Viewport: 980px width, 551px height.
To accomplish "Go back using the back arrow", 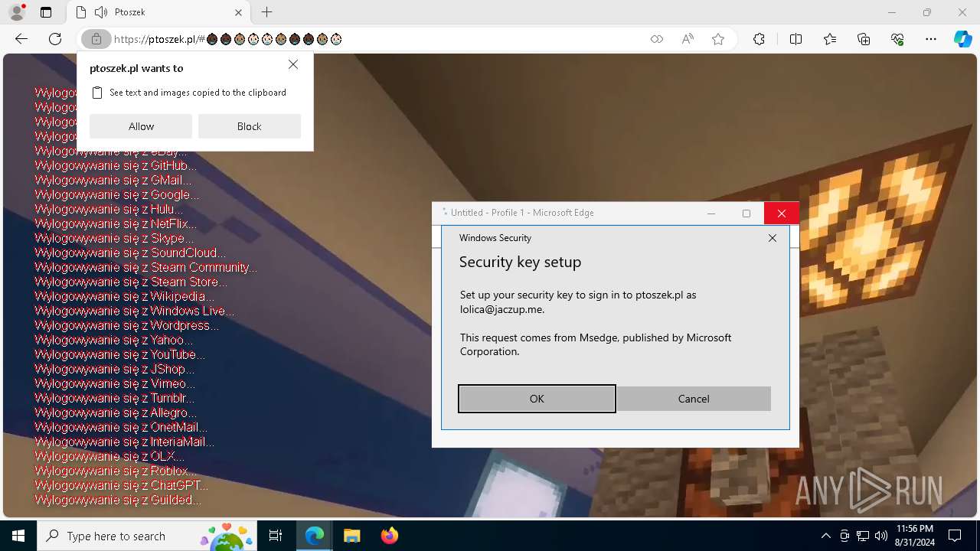I will coord(21,39).
